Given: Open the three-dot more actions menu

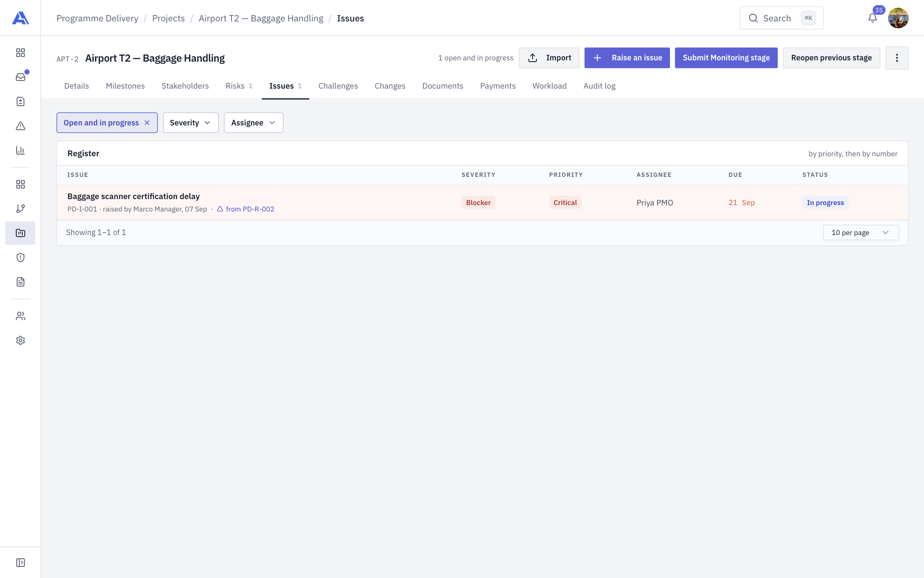Looking at the screenshot, I should point(897,58).
